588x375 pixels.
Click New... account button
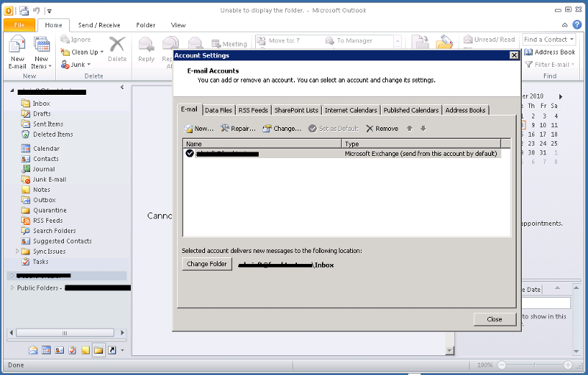coord(199,129)
